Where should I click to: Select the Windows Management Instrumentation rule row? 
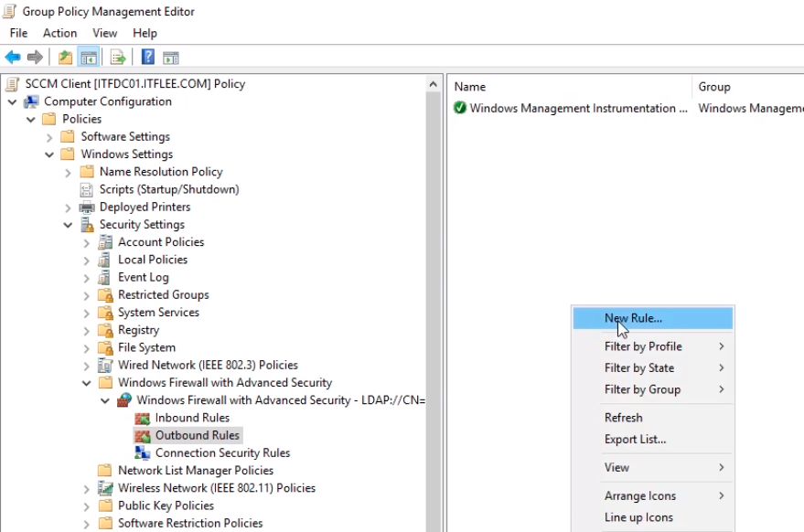tap(627, 108)
